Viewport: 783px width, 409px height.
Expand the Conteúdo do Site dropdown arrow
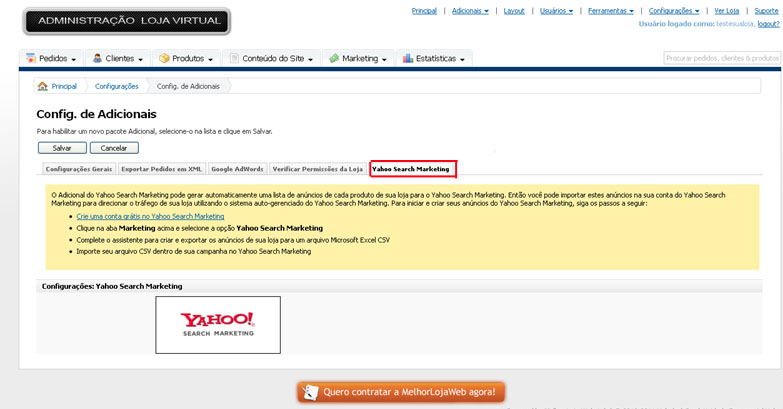[311, 59]
